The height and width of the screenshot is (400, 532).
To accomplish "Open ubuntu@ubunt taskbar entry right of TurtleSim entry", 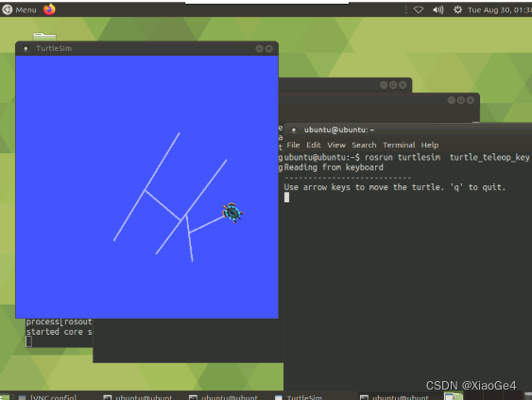I will (395, 397).
